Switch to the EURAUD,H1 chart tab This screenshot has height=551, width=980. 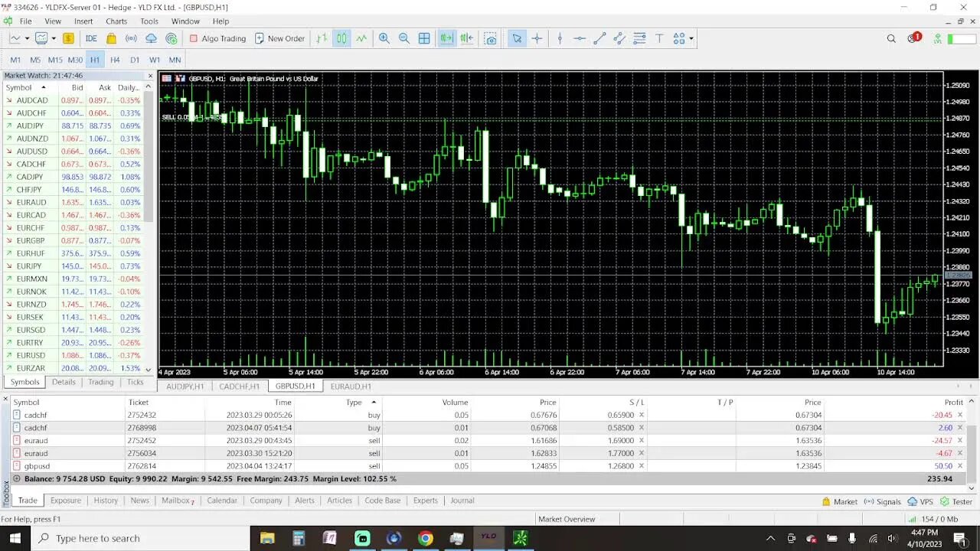[350, 386]
